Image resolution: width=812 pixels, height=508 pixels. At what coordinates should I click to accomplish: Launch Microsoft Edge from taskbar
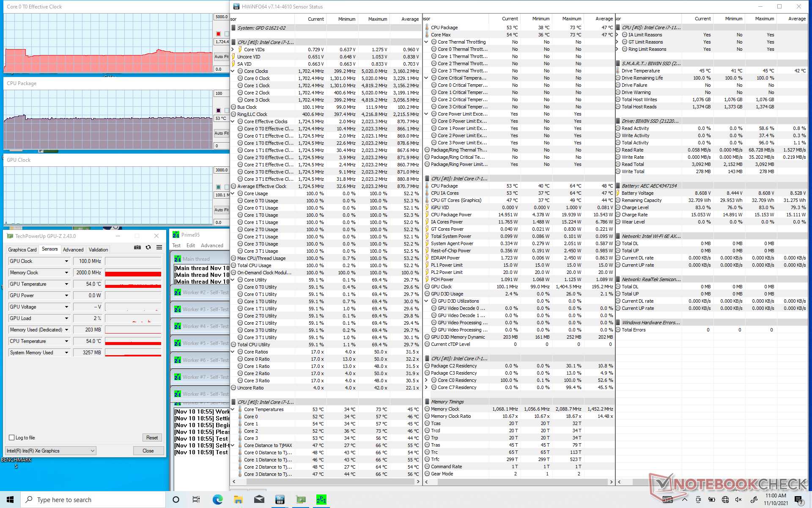coord(217,500)
